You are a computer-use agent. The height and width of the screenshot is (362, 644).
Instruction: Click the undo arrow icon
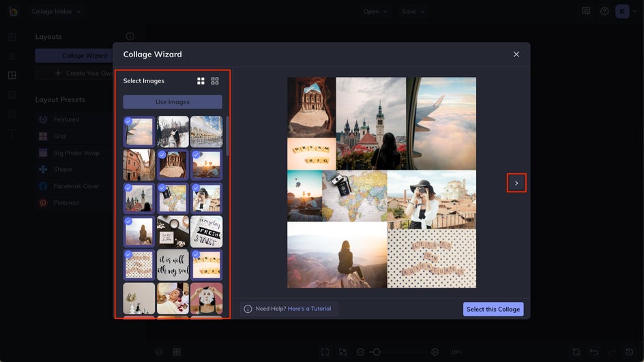(594, 352)
